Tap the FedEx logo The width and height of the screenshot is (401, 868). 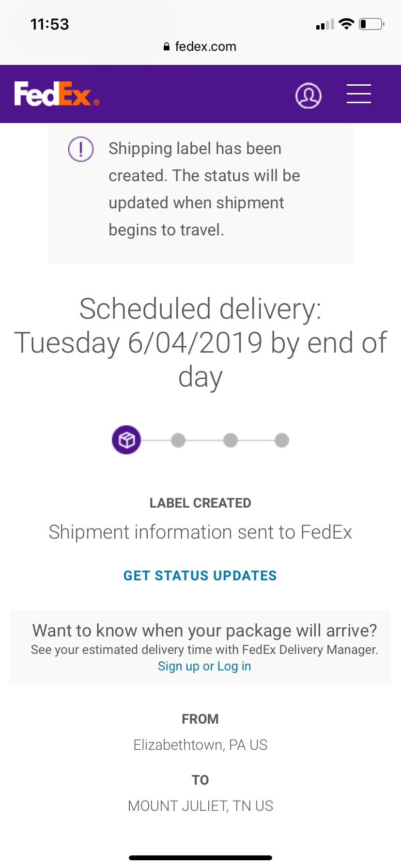[57, 94]
